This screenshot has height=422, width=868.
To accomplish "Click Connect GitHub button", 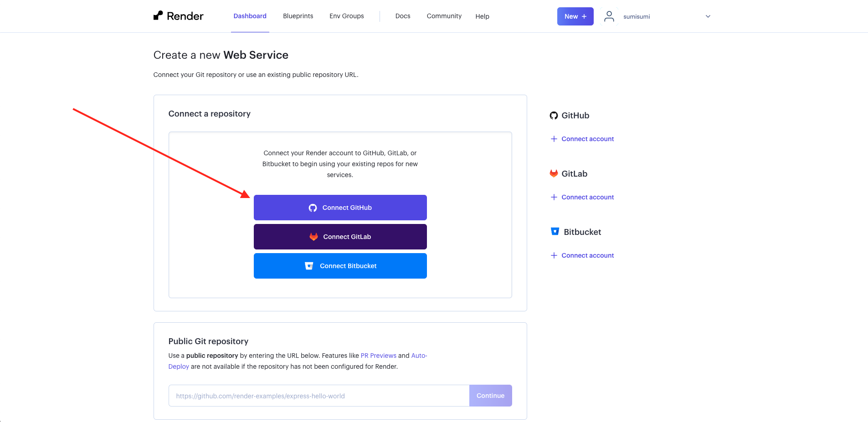I will (x=340, y=207).
